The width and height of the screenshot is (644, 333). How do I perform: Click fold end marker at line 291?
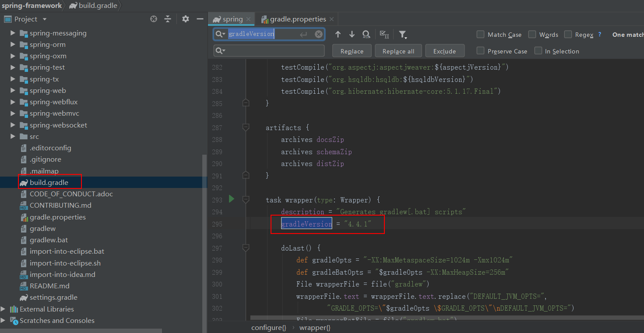coord(246,175)
